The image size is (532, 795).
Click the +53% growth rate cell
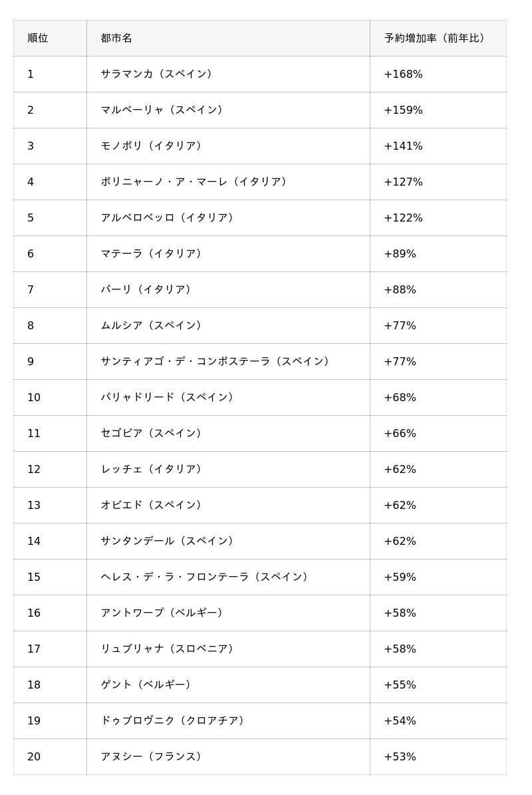pos(400,757)
